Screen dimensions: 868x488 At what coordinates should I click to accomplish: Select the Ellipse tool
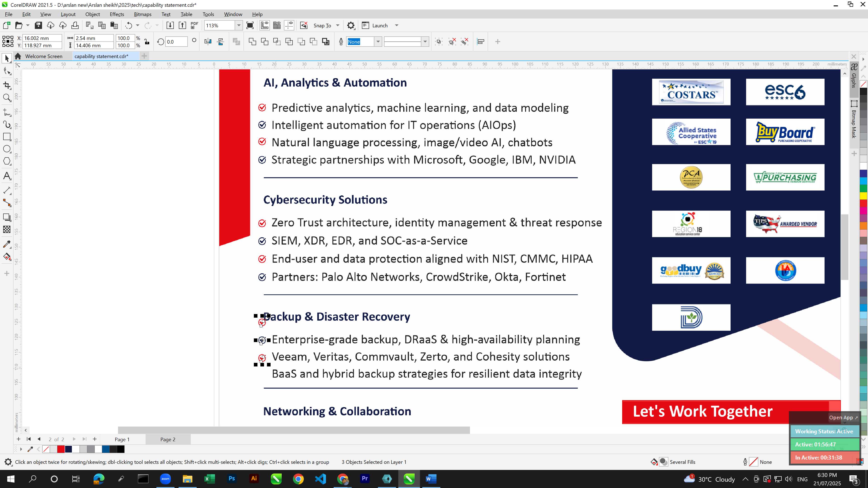[7, 149]
